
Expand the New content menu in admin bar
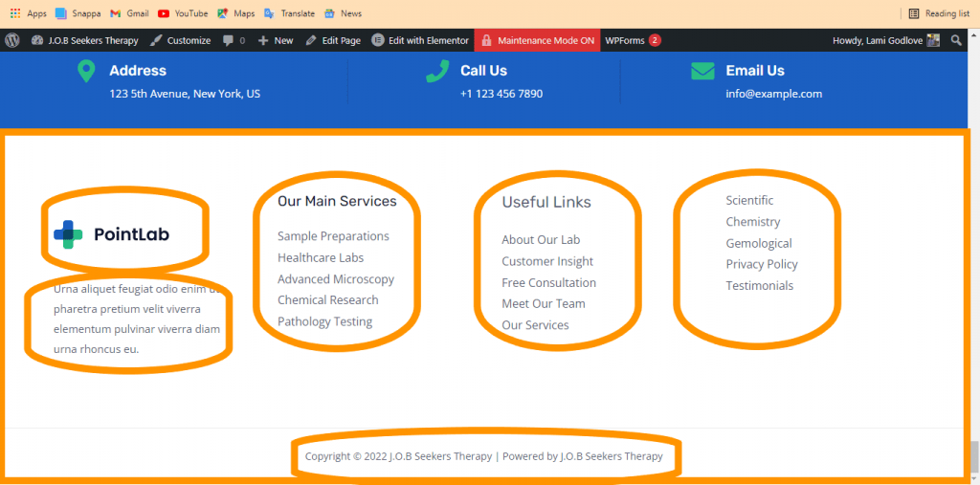click(276, 40)
